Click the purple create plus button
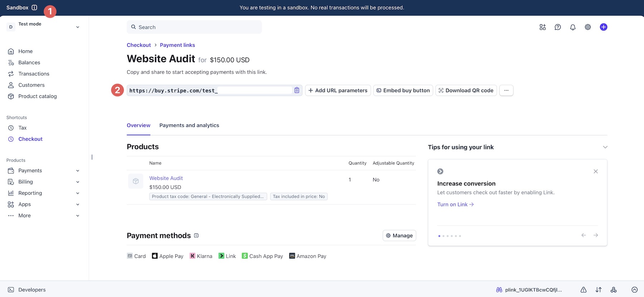The width and height of the screenshot is (644, 297). click(604, 27)
